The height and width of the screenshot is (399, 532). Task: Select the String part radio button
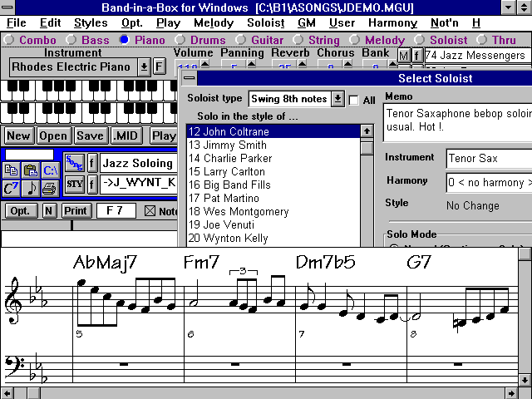(298, 40)
